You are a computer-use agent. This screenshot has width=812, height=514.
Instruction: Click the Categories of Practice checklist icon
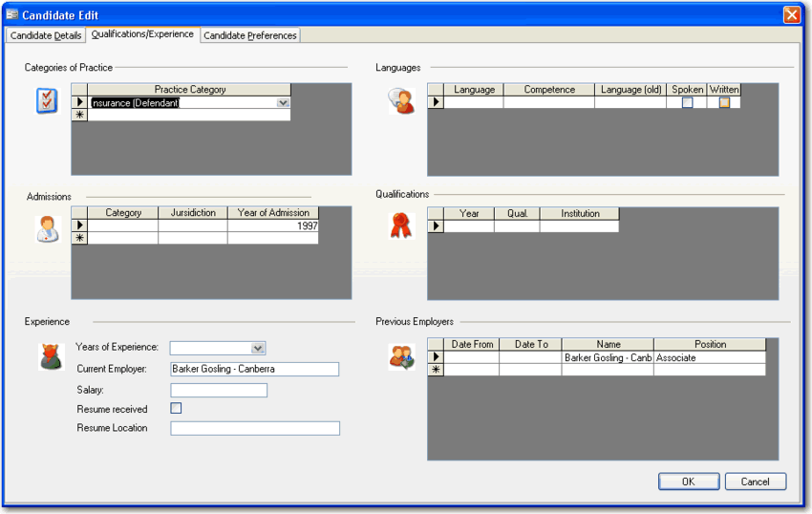[47, 101]
